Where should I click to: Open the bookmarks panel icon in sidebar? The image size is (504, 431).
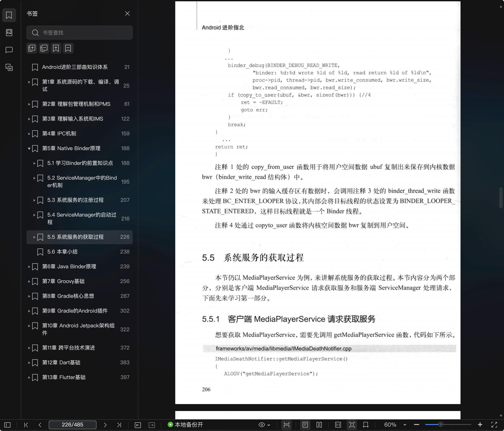pyautogui.click(x=9, y=15)
